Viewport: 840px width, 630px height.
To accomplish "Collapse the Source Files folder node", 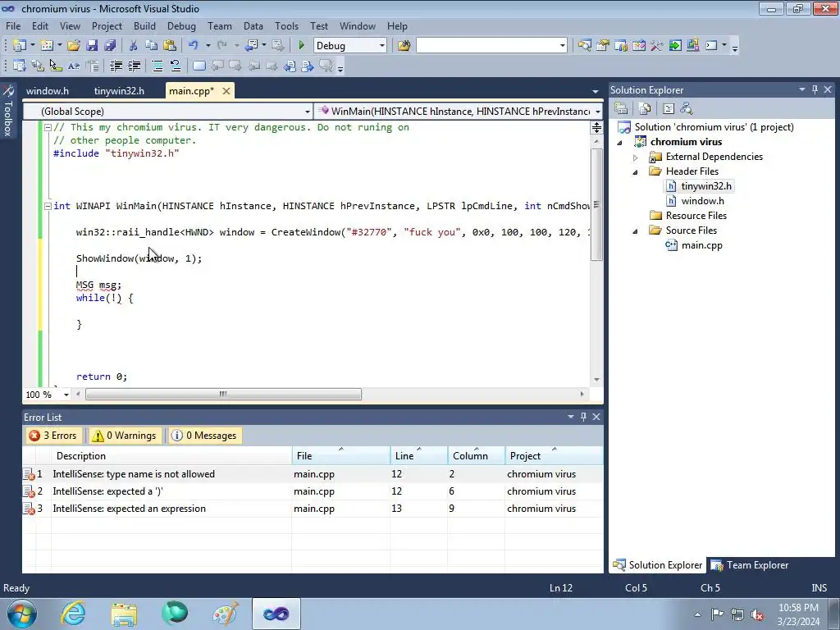I will 636,231.
